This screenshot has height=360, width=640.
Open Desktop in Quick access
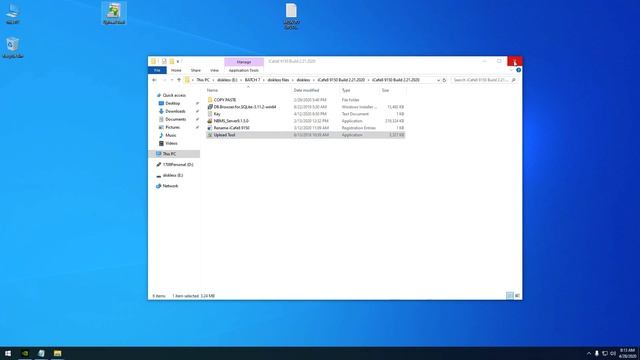click(173, 103)
